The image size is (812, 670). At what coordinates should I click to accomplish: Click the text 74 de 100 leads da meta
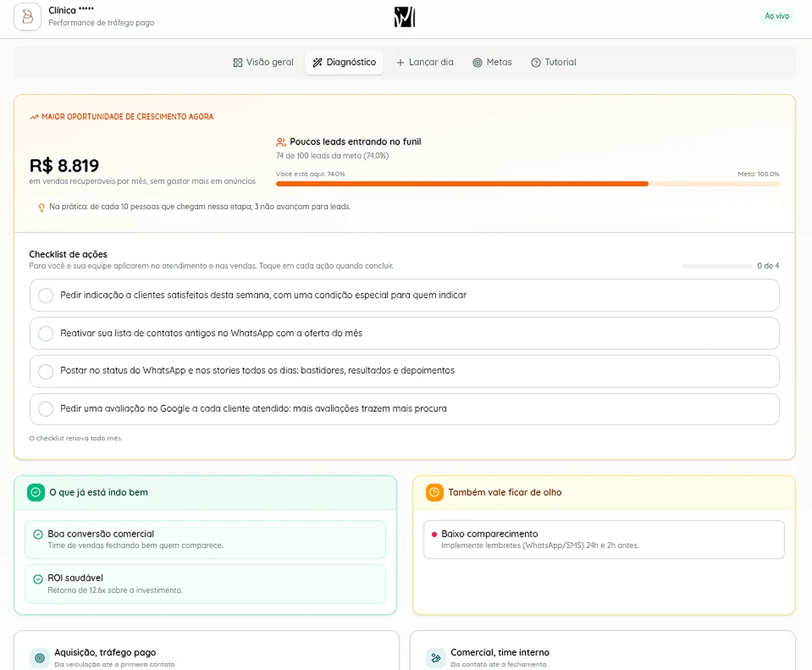[x=332, y=156]
